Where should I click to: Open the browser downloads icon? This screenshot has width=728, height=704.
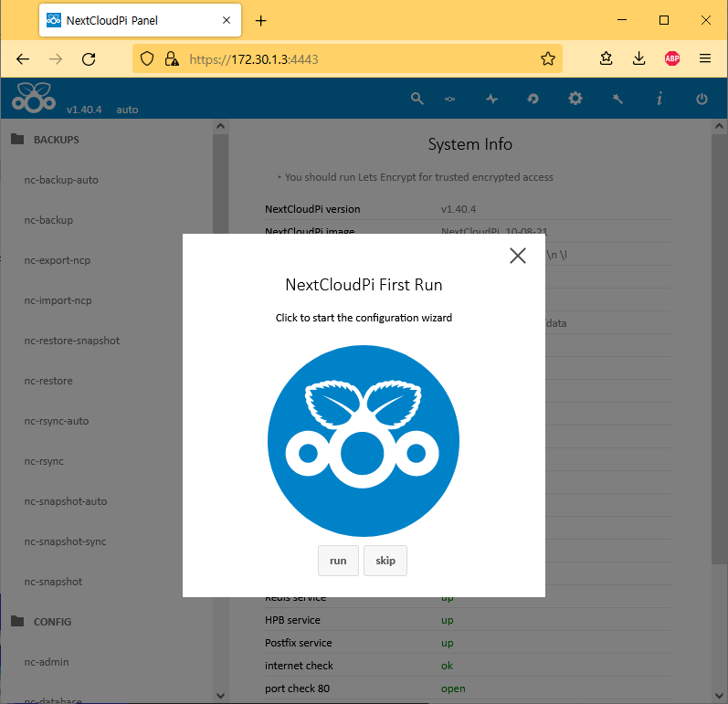coord(638,58)
